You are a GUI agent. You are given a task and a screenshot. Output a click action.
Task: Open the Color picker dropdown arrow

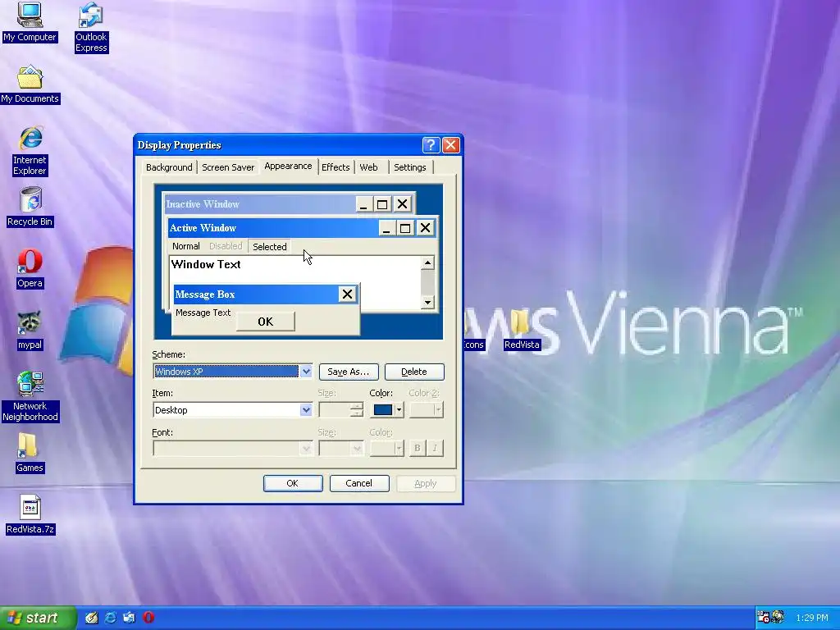click(399, 410)
